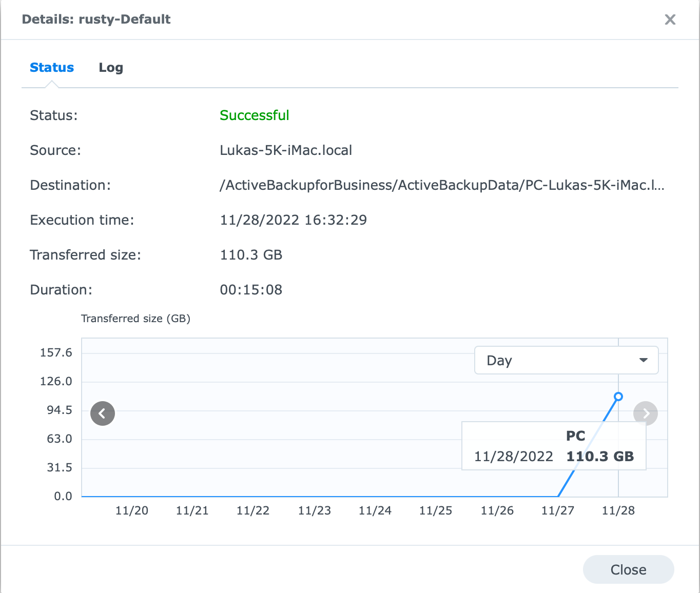Image resolution: width=700 pixels, height=593 pixels.
Task: Click the Close button
Action: click(628, 569)
